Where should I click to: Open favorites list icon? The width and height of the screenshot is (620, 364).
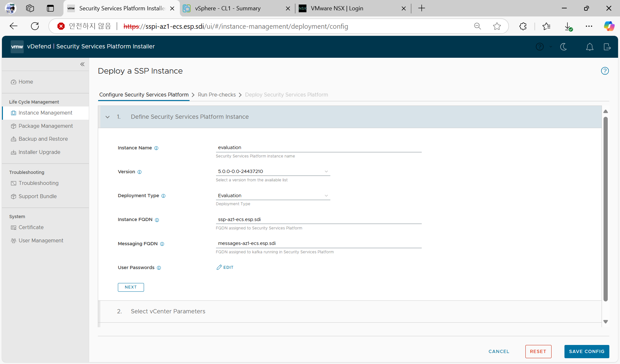click(x=546, y=26)
